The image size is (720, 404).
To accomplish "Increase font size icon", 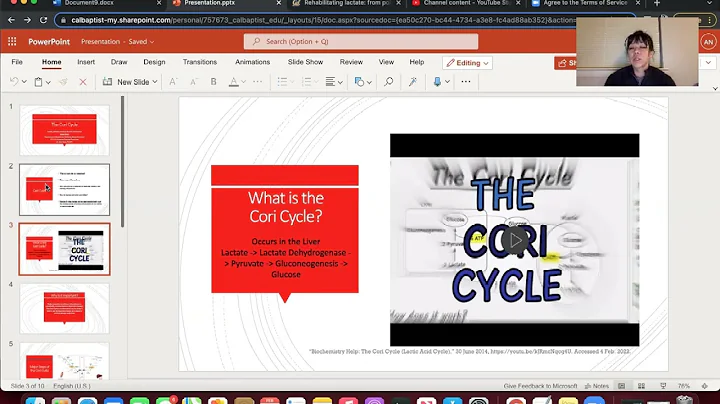I will (173, 82).
